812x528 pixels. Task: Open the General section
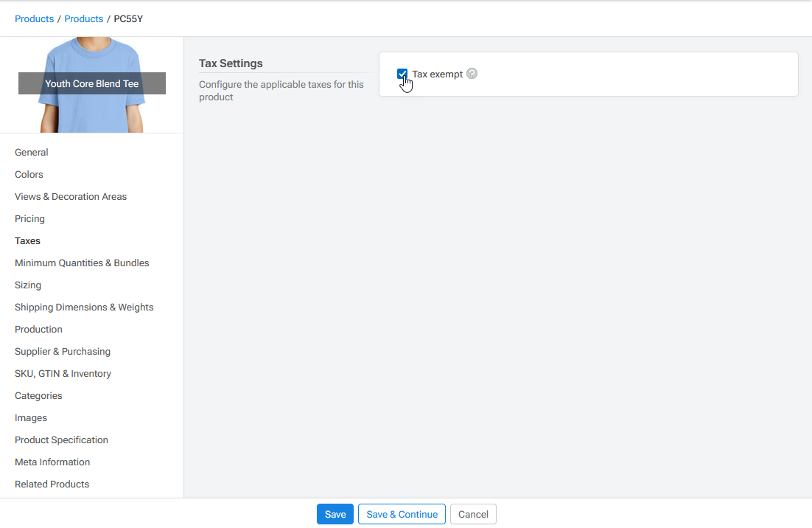31,153
